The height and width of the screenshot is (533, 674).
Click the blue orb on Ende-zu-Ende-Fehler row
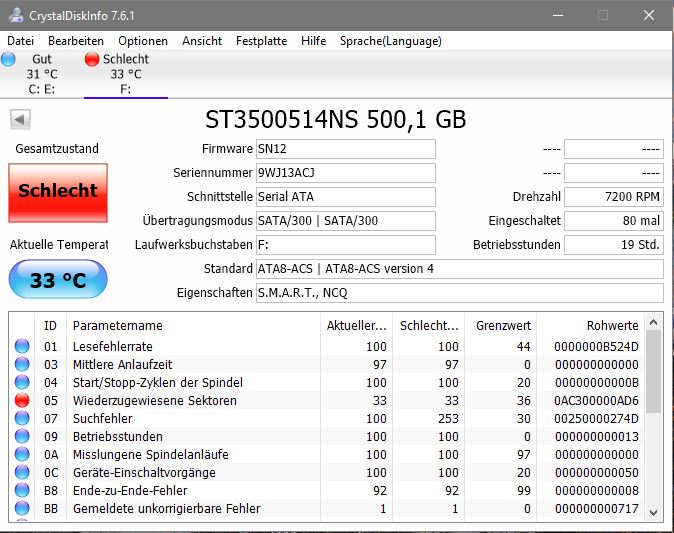point(22,490)
